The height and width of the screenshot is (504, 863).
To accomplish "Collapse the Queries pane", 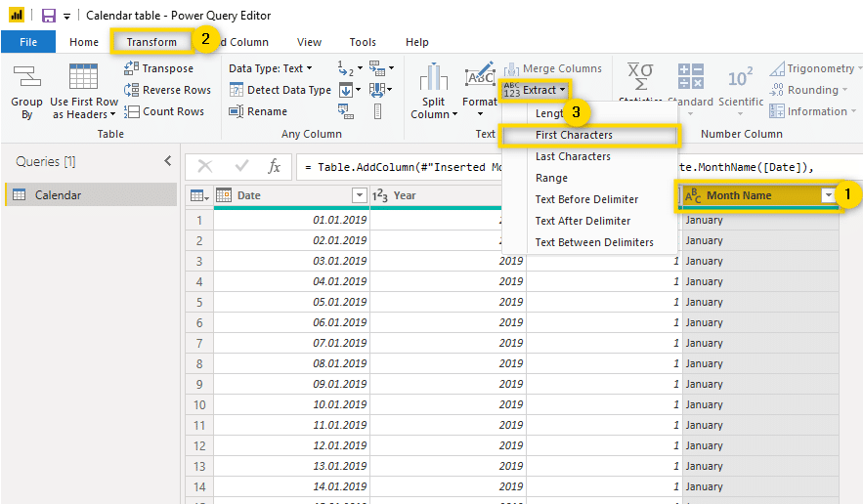I will (167, 161).
